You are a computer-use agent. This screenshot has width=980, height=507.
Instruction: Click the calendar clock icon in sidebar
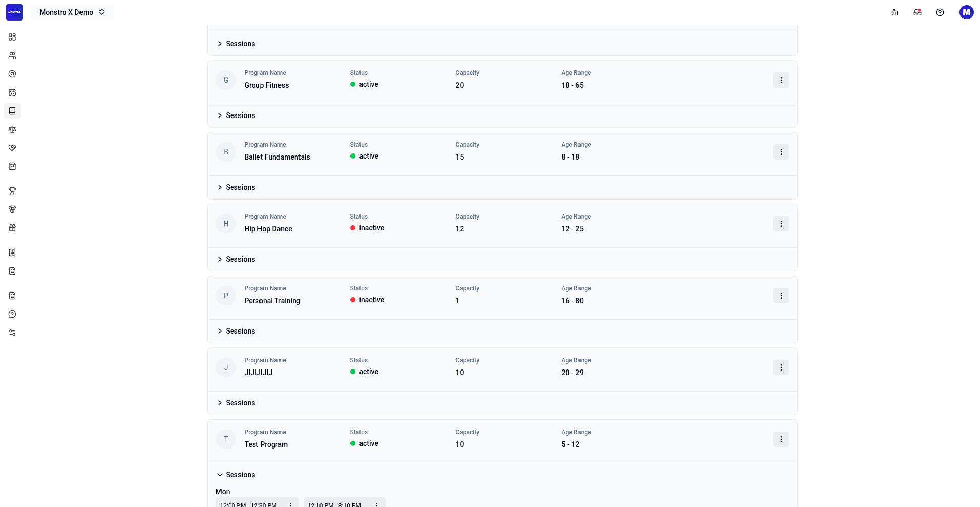12,92
